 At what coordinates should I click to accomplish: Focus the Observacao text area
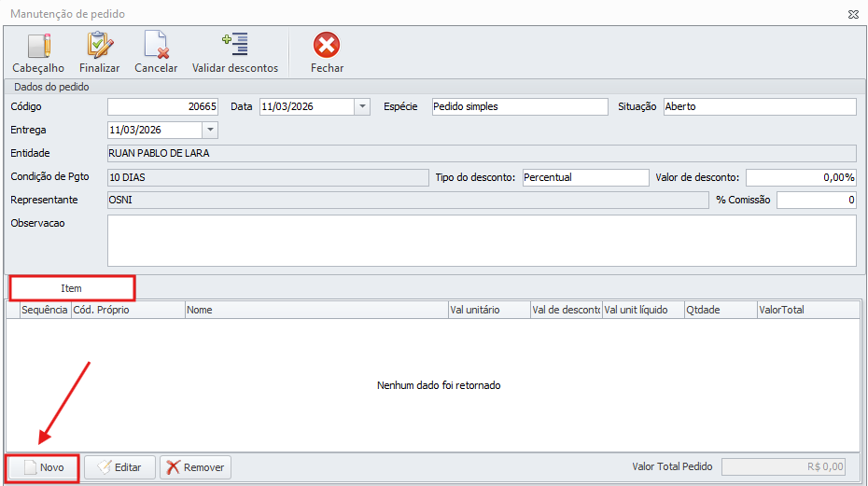point(481,241)
